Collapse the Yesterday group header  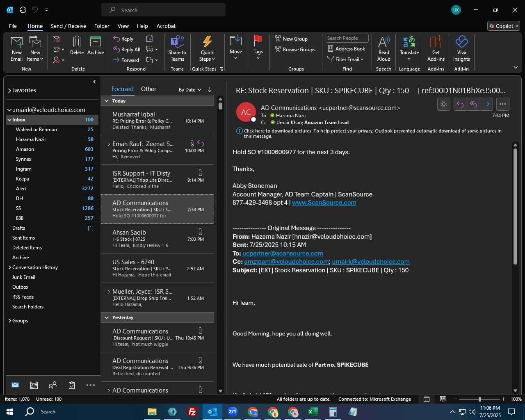tap(107, 317)
